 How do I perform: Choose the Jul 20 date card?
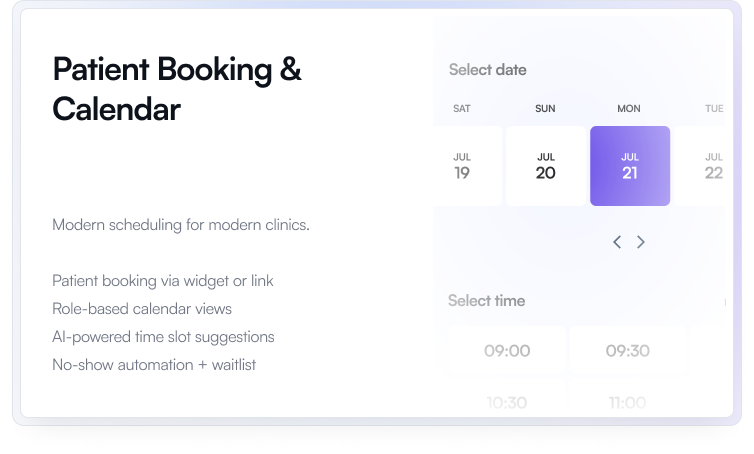tap(546, 166)
